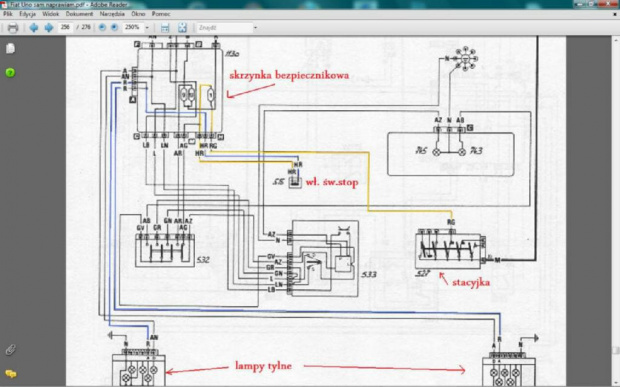Go to the previous page arrow

tap(34, 28)
